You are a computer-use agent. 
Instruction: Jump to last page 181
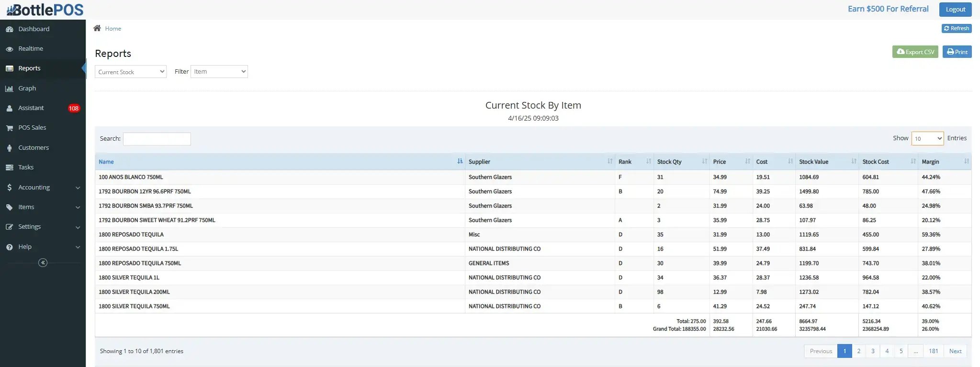click(934, 351)
